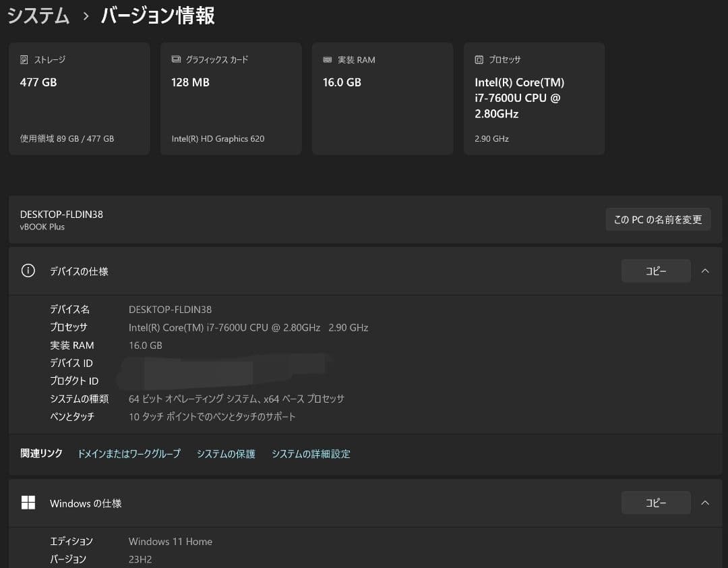Click the 16.0 GB value in specs

point(146,345)
